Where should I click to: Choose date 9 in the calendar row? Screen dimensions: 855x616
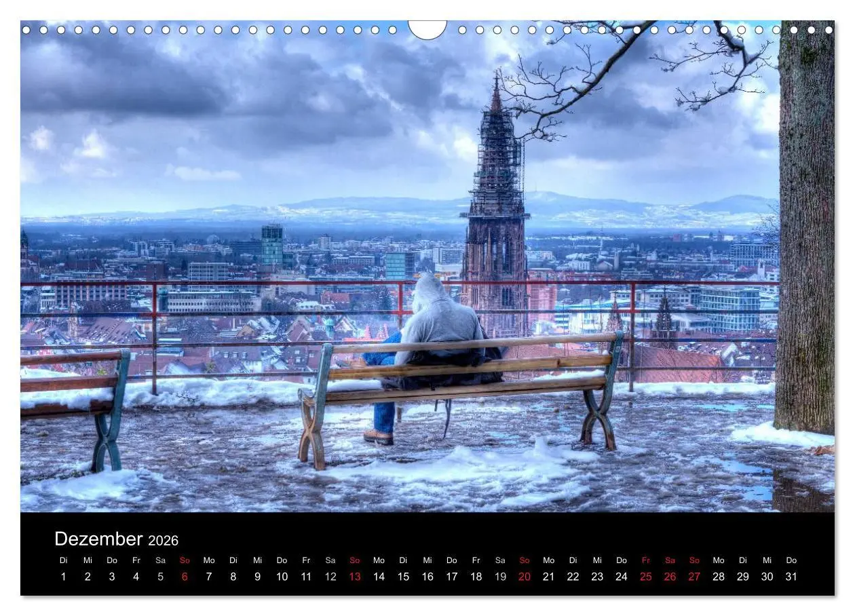point(257,577)
